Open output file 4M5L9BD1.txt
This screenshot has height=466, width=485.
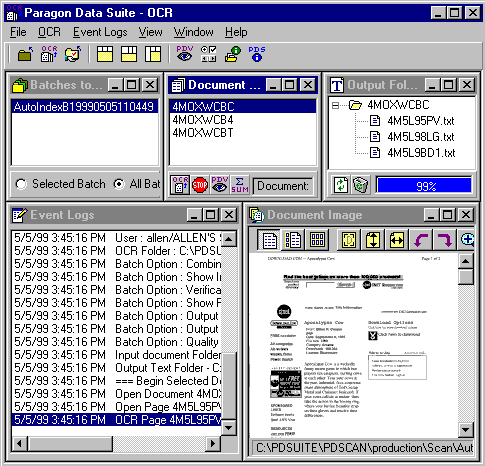(x=421, y=153)
